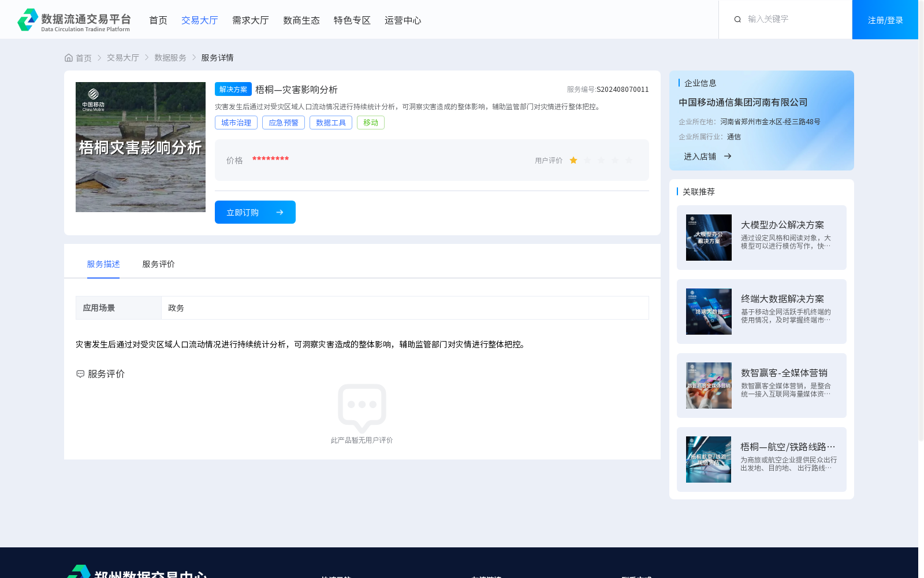Go to 数据服务 breadcrumb link
The height and width of the screenshot is (578, 924).
[x=170, y=58]
